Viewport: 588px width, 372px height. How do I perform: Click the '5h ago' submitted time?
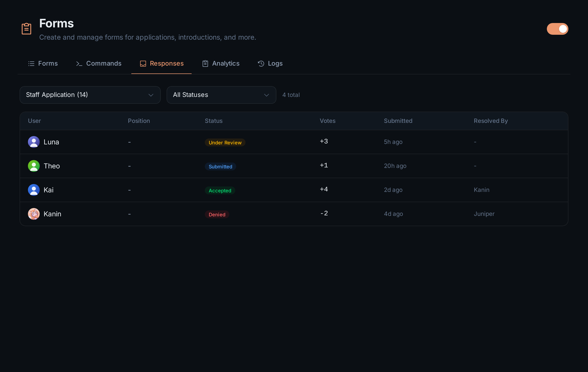tap(393, 142)
